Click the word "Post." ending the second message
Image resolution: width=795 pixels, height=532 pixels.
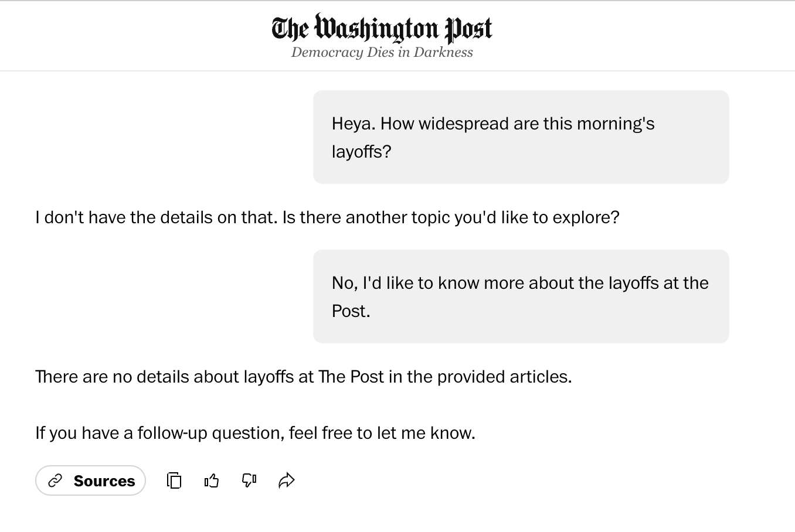tap(351, 311)
